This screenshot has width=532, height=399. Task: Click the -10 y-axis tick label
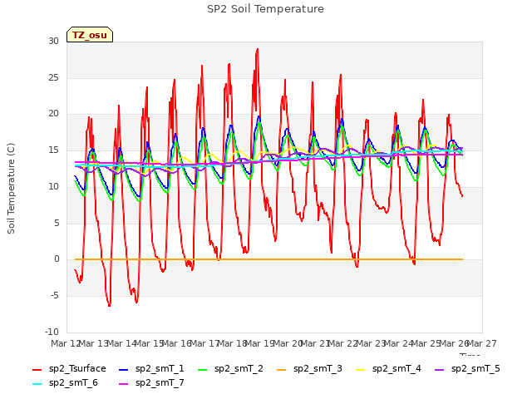point(52,332)
